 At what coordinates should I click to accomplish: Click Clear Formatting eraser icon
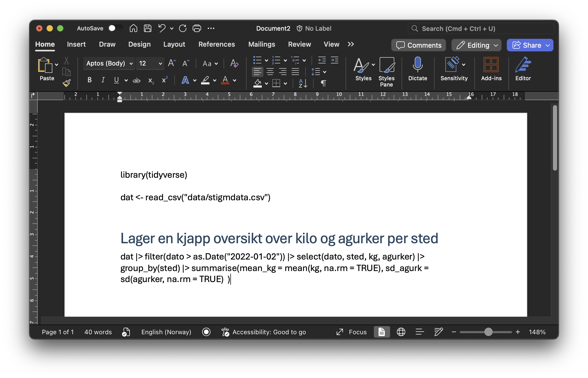(x=234, y=63)
